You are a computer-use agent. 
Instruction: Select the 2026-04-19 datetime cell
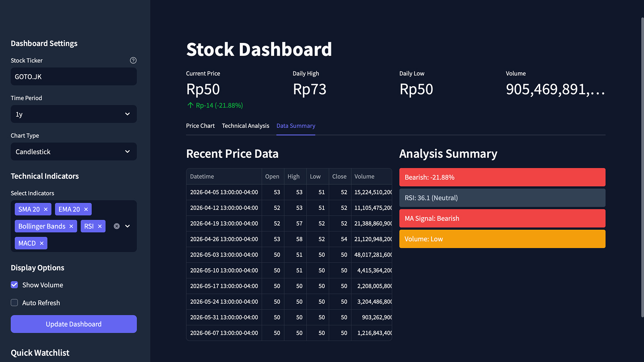tap(224, 223)
